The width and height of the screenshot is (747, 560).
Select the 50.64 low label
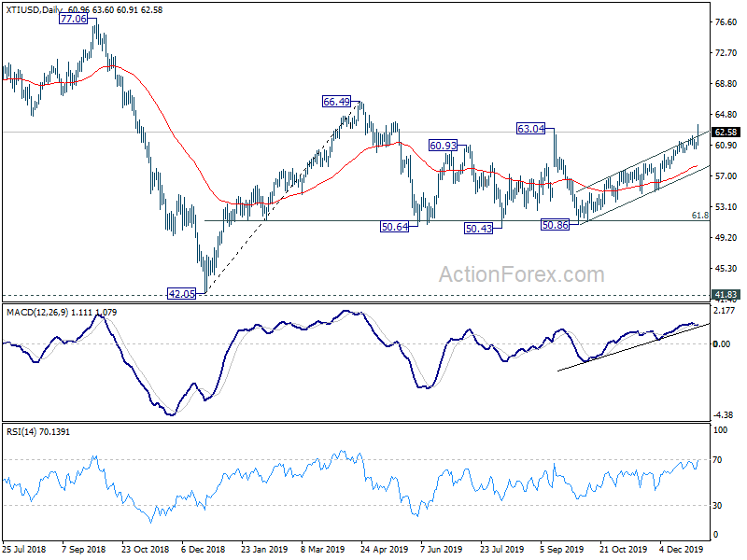point(394,227)
